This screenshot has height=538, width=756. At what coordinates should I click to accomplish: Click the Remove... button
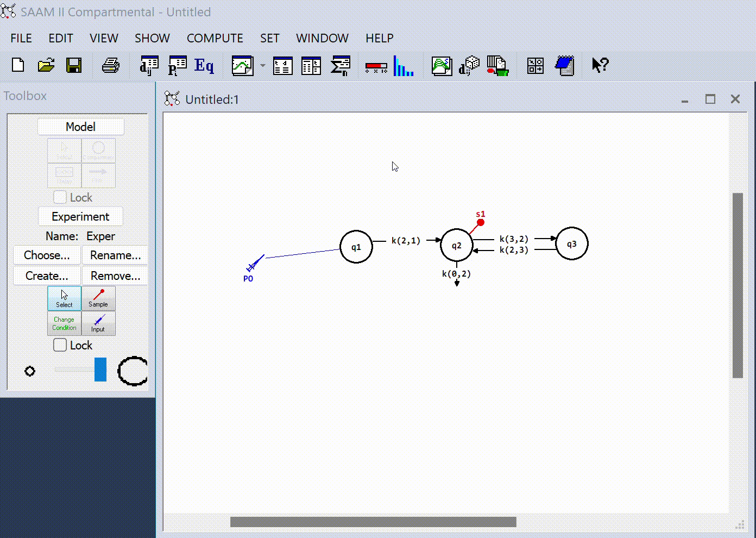(115, 276)
